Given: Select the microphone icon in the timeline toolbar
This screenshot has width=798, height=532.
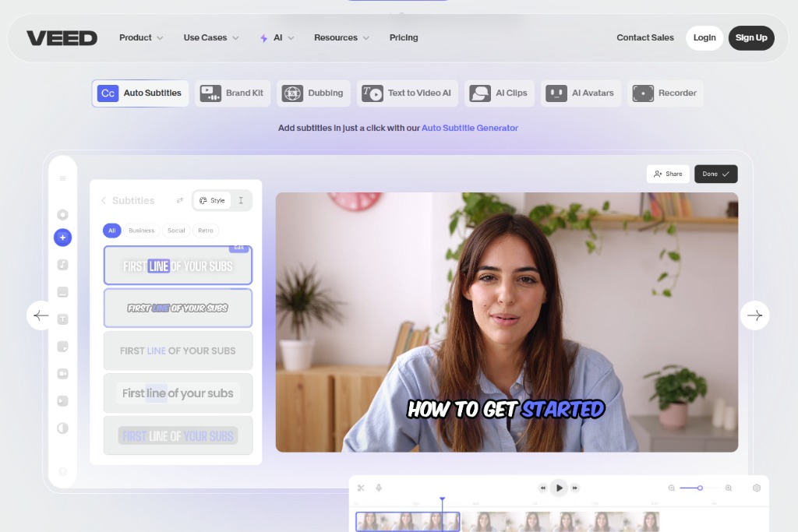Looking at the screenshot, I should point(379,488).
